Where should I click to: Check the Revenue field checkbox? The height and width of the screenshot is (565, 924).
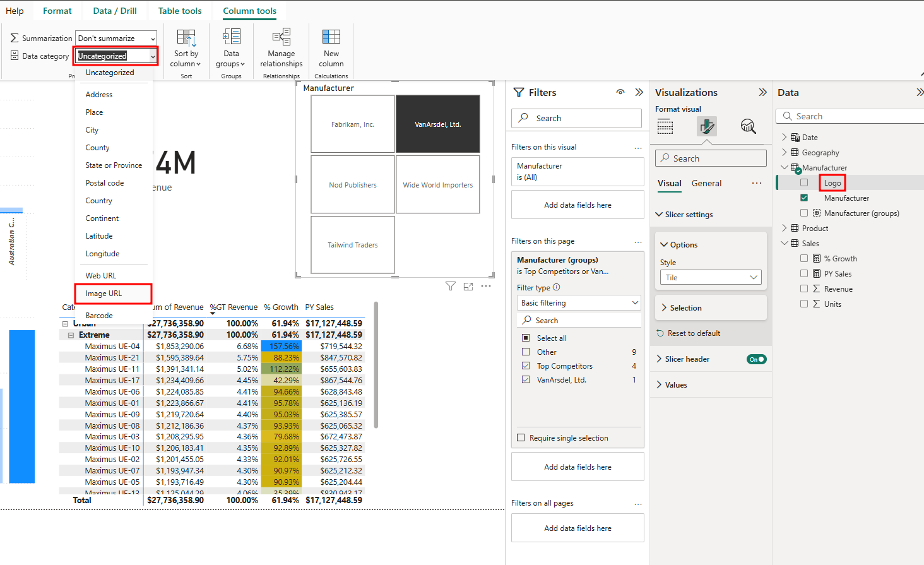[x=804, y=288]
